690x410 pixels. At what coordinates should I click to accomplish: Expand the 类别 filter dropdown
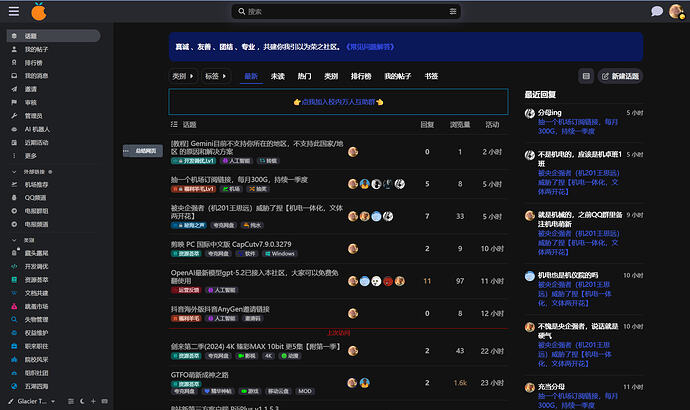coord(183,76)
